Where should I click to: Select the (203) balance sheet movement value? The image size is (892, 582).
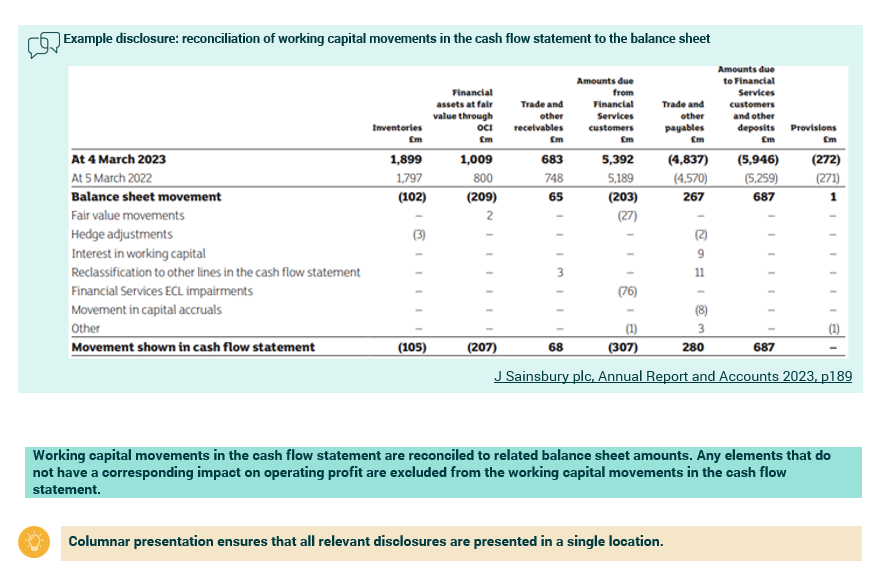[623, 197]
